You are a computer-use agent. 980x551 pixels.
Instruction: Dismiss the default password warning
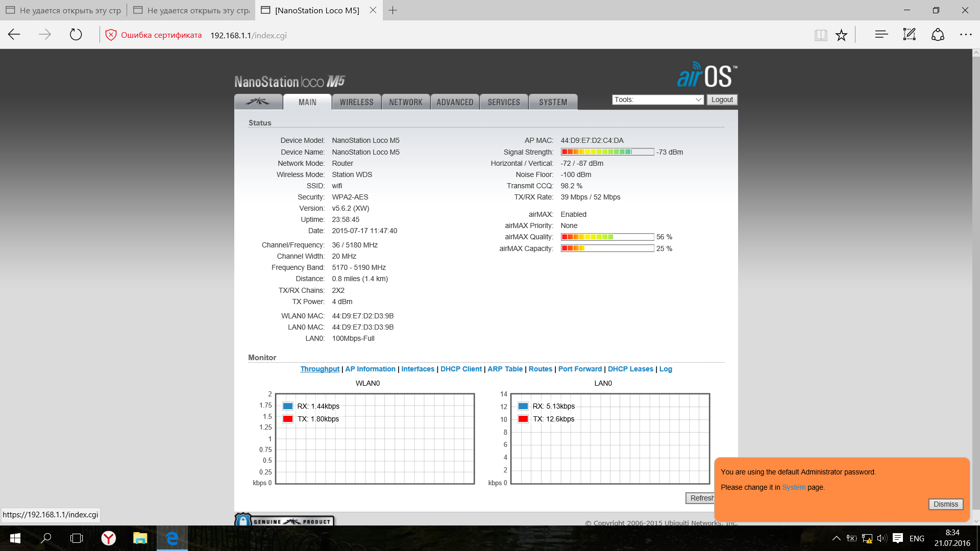[x=945, y=504]
